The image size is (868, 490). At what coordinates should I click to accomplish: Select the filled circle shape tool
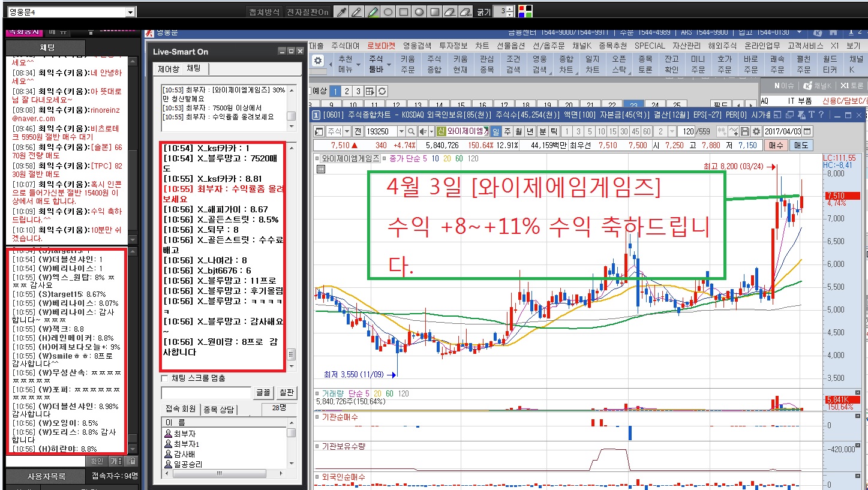tap(419, 12)
